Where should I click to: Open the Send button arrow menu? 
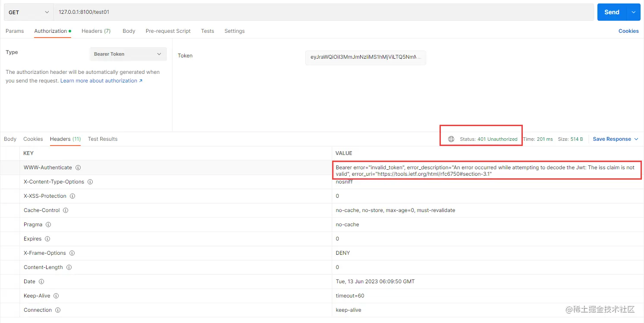[x=633, y=12]
